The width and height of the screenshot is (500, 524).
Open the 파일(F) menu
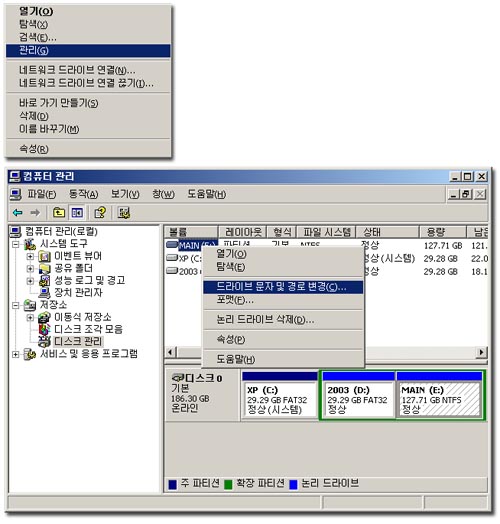pos(41,194)
